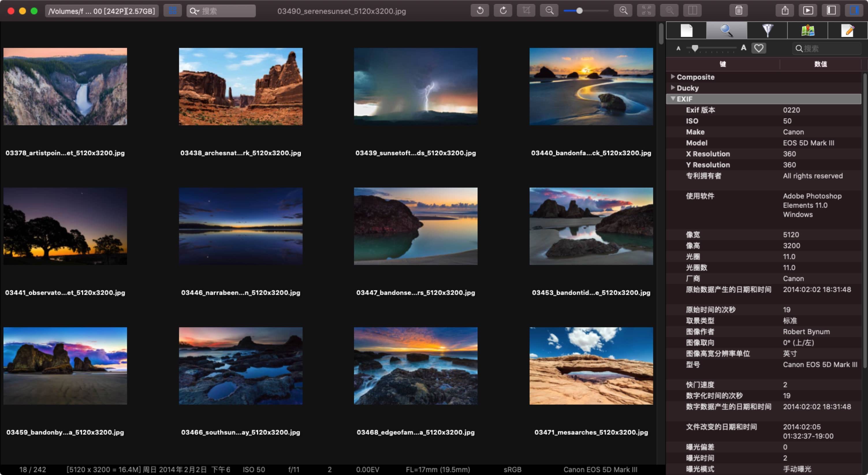Screen dimensions: 868x475
Task: Open the file info tab
Action: (x=686, y=31)
